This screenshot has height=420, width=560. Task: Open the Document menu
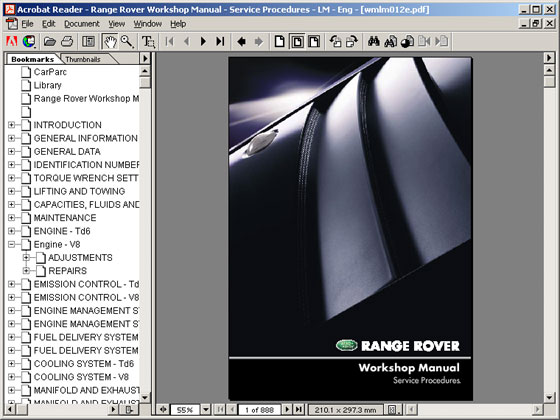click(82, 24)
